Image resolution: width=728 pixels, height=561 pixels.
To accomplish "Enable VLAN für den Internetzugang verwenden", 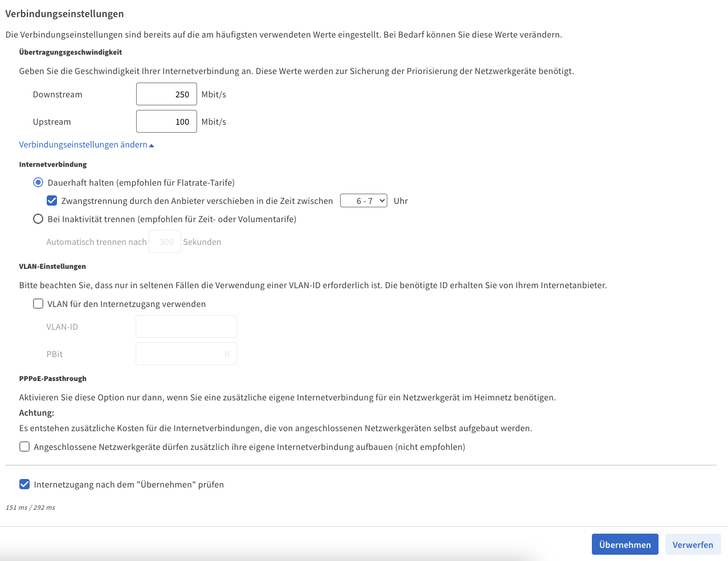I will click(38, 304).
